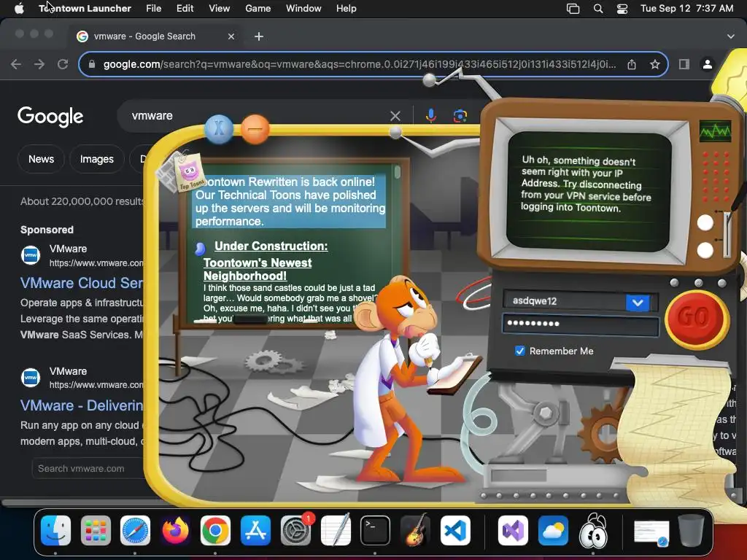Open Launchpad from the Dock

96,531
